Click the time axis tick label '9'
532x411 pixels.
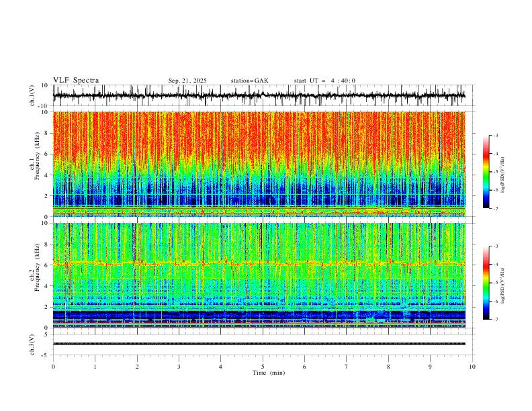[430, 367]
